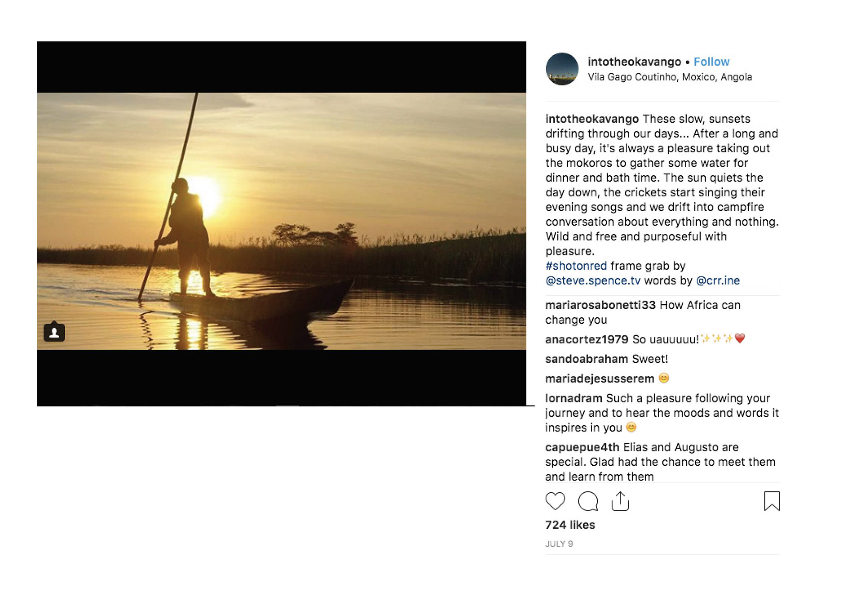
Task: Follow the intotheokavango account
Action: 711,62
